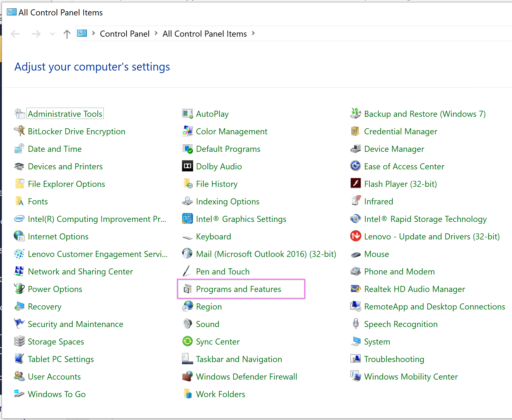Open the Mouse icon
The height and width of the screenshot is (420, 512).
click(x=356, y=255)
